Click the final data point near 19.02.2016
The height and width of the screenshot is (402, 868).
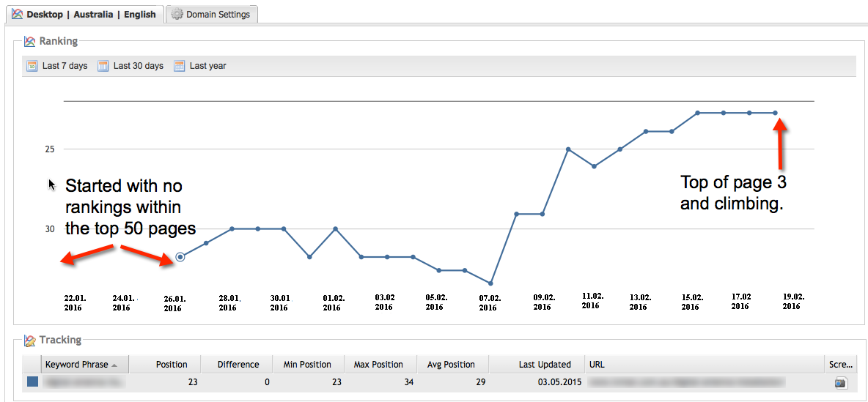point(775,113)
